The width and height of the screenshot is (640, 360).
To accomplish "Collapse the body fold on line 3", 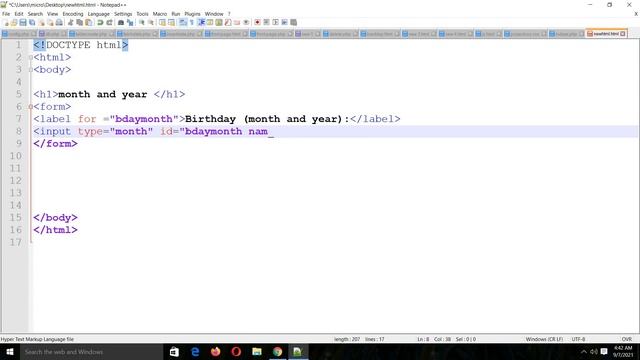I will [x=31, y=70].
